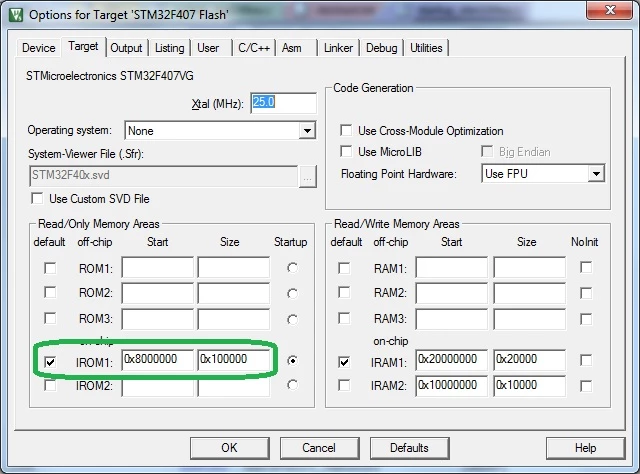The width and height of the screenshot is (640, 474).
Task: Uncheck the IRAM1 default checkbox
Action: (344, 362)
